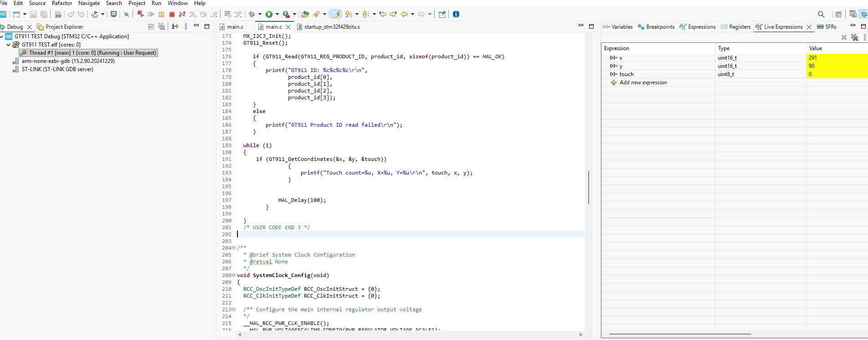Click the green bug Debug launch icon
868x340 pixels.
pyautogui.click(x=252, y=14)
